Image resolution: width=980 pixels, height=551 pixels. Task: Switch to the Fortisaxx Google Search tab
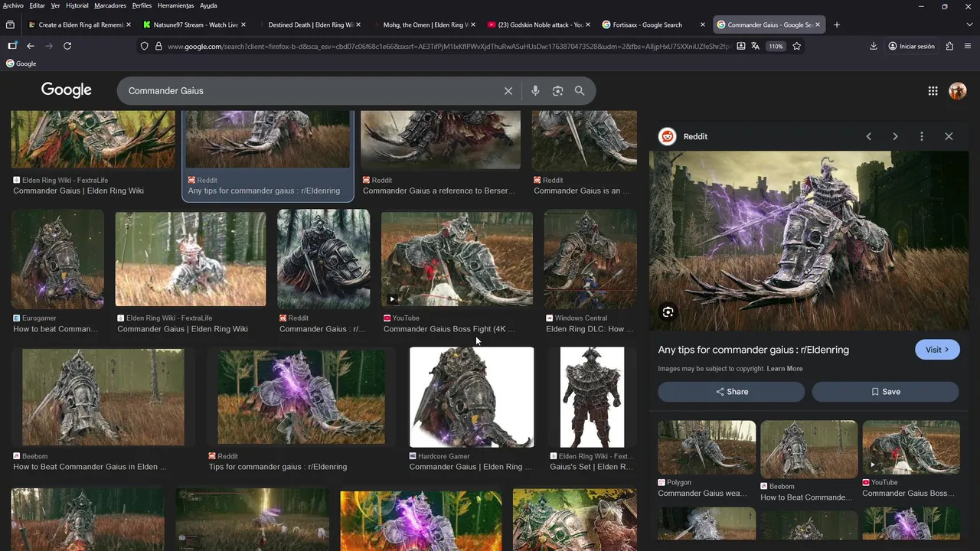coord(655,24)
